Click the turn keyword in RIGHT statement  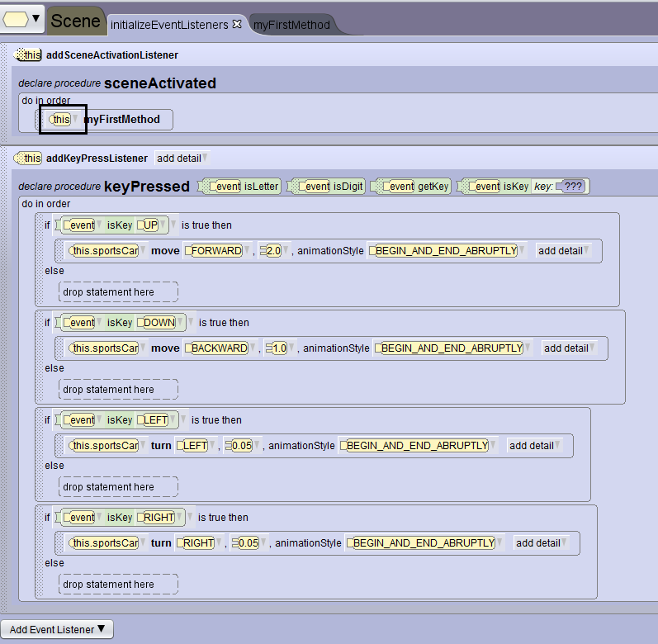(161, 543)
